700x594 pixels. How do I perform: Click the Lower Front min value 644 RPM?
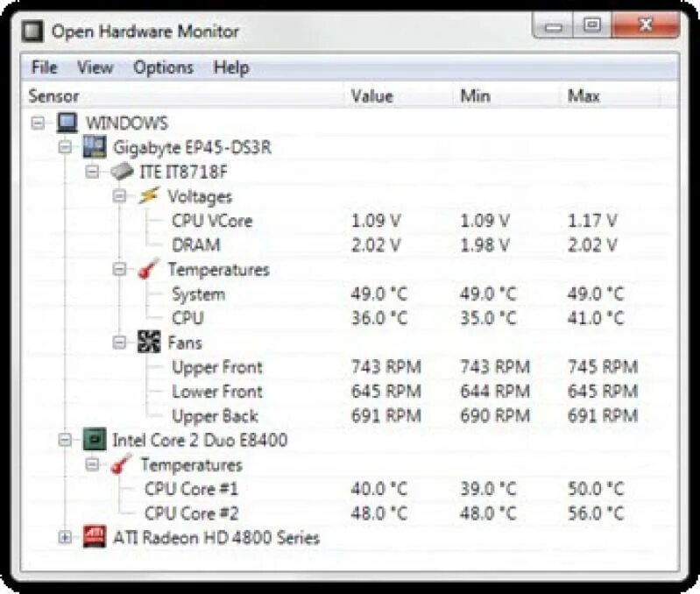coord(495,392)
